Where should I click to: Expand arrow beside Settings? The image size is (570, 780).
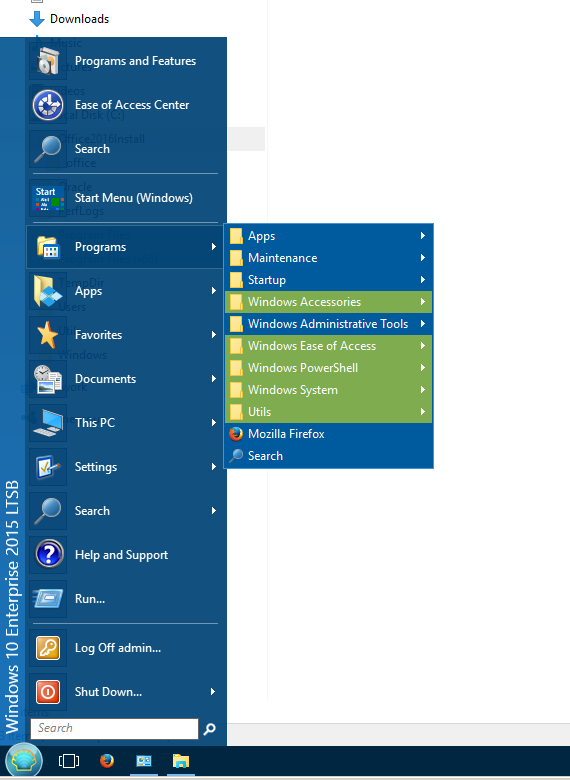click(x=213, y=467)
